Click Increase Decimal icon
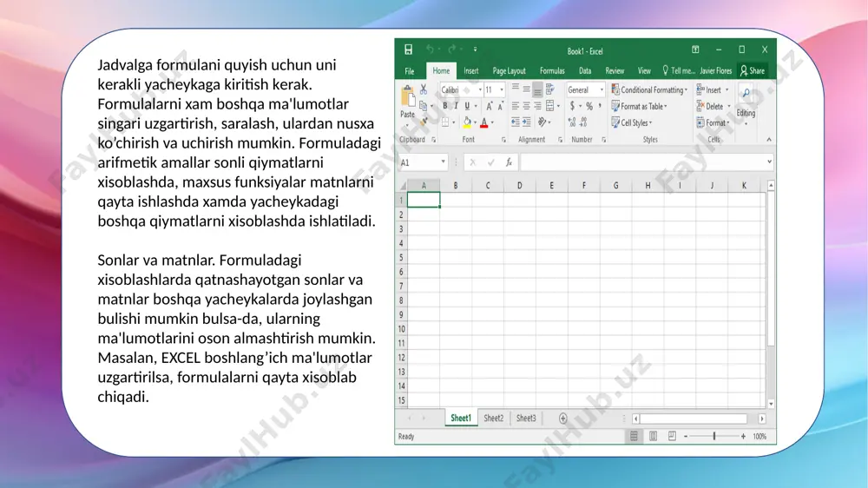 (x=572, y=122)
